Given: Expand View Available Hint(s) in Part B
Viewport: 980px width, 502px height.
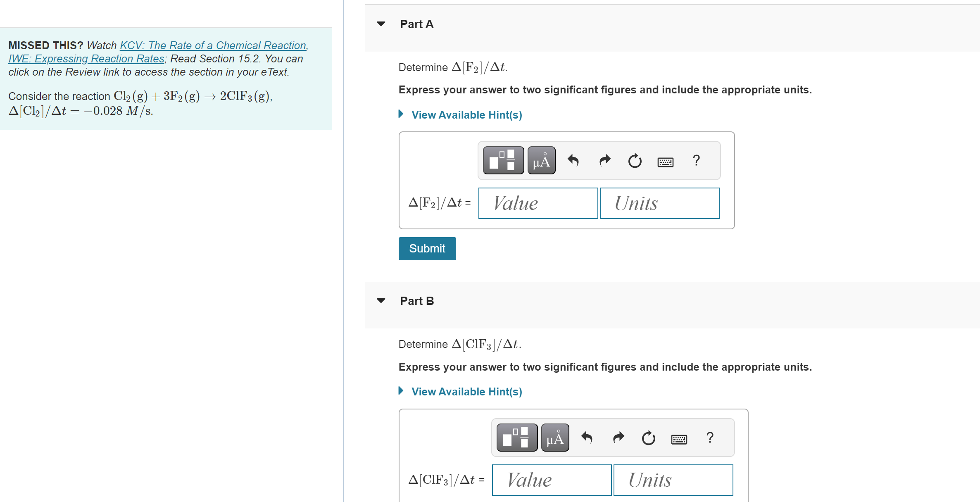Looking at the screenshot, I should (466, 392).
